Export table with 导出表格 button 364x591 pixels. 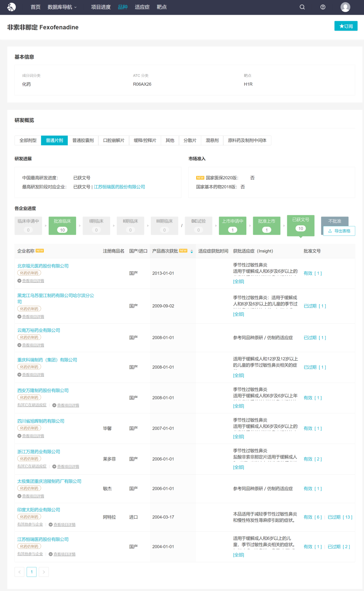(x=339, y=231)
